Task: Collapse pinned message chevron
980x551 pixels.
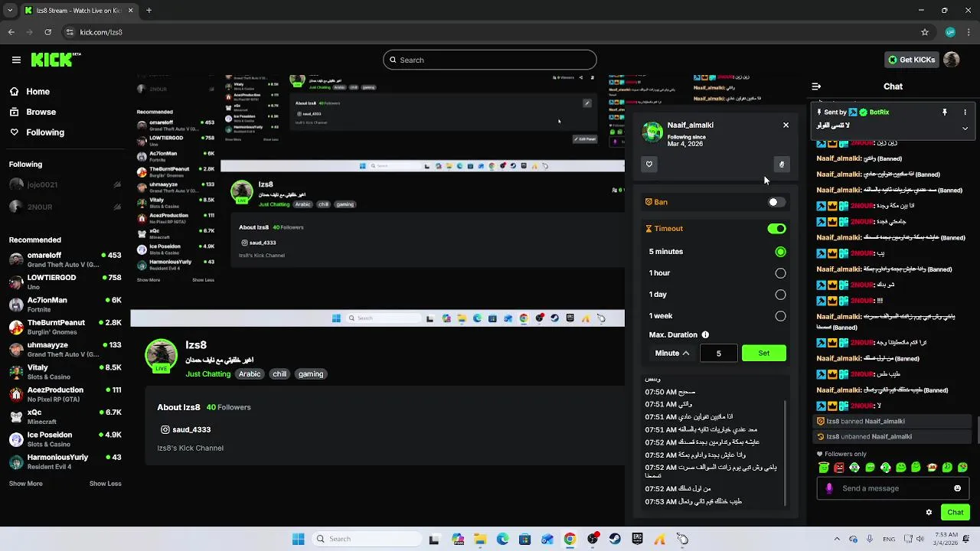Action: pos(965,129)
